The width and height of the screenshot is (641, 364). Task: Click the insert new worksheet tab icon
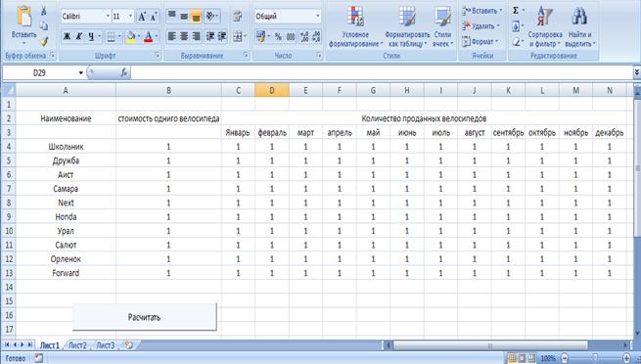tap(129, 345)
